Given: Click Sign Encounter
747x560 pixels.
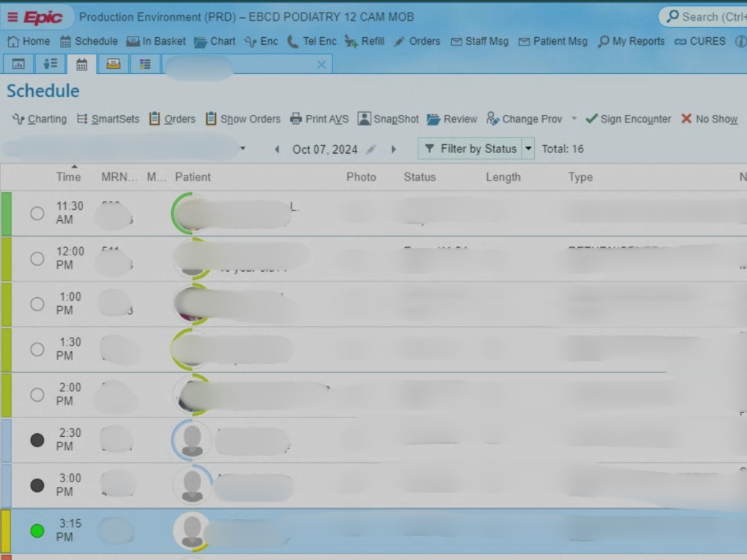Looking at the screenshot, I should 628,119.
